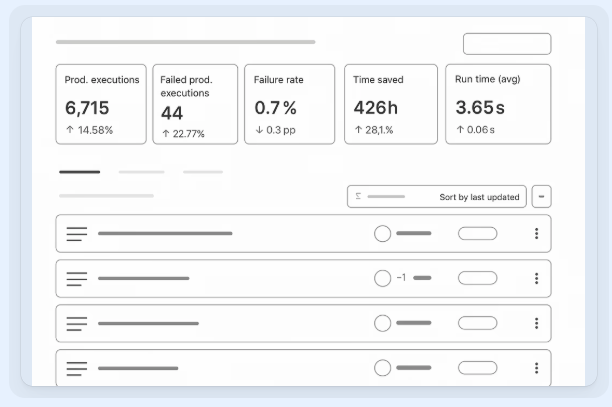
Task: Click the list icon in the second row
Action: 77,278
